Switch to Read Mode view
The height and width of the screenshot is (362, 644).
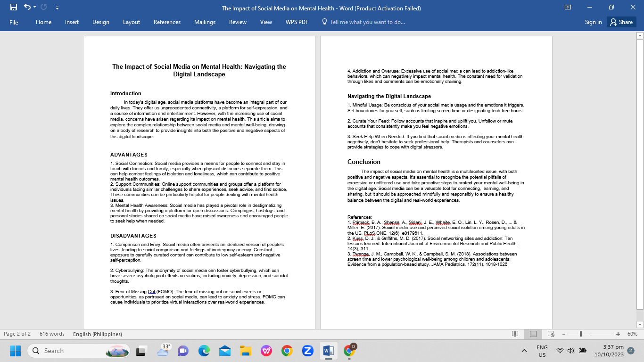click(x=515, y=334)
